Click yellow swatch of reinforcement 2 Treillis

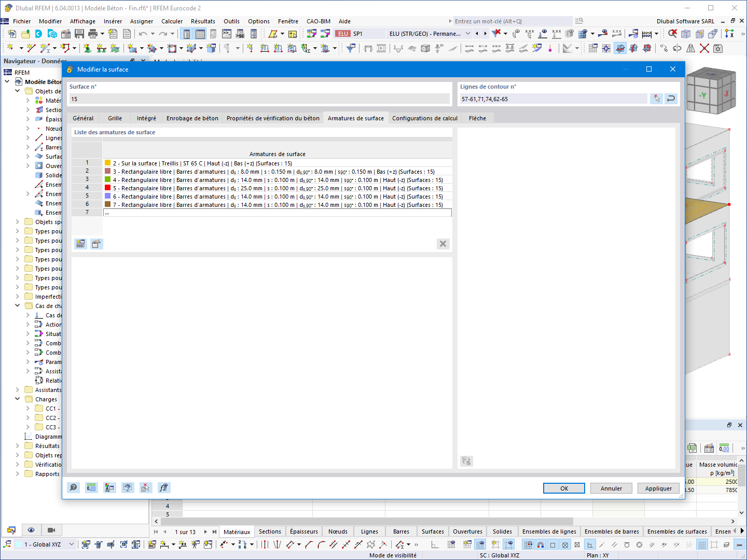tap(107, 163)
